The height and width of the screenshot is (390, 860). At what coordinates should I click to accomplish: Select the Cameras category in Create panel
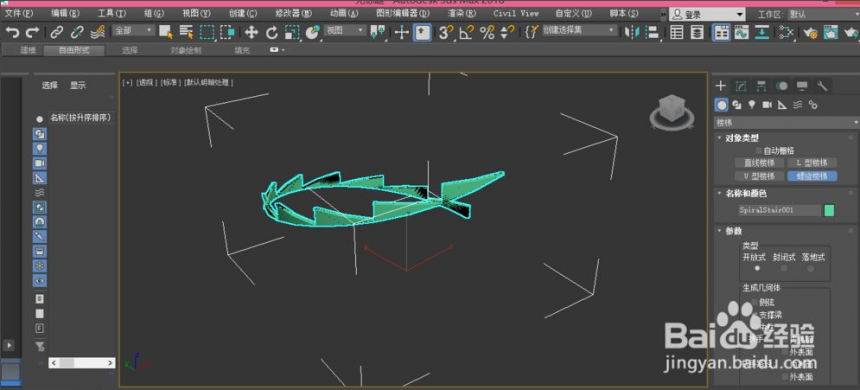point(767,104)
